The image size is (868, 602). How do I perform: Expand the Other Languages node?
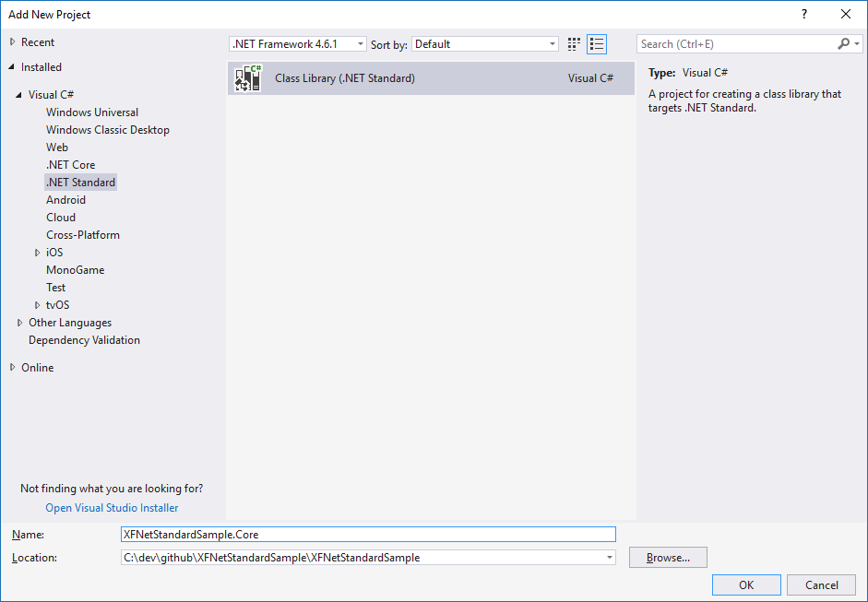pos(19,323)
